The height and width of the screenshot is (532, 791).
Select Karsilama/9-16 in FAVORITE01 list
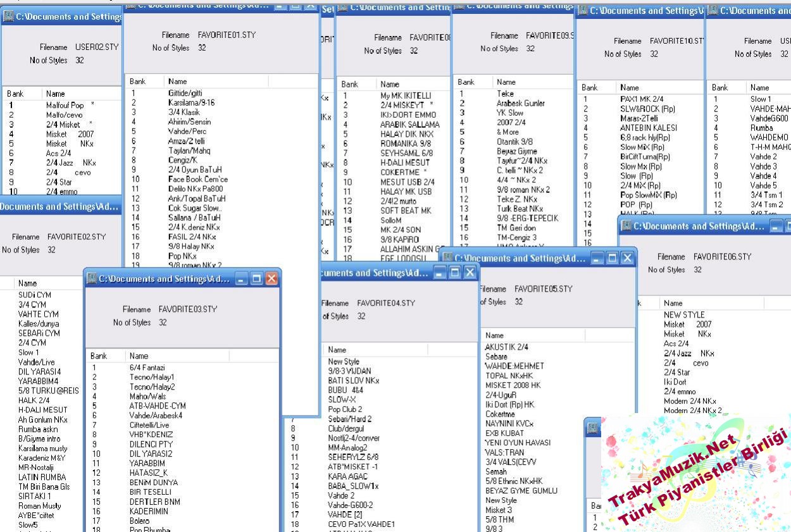(191, 102)
